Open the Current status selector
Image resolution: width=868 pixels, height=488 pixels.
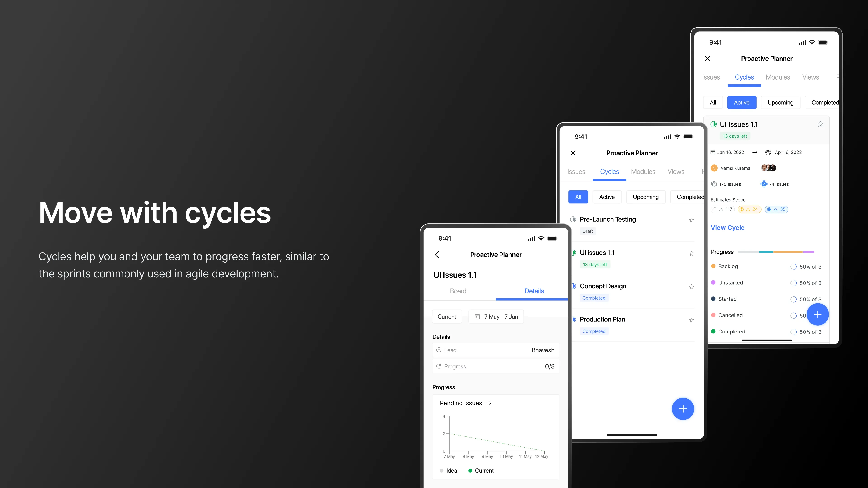(x=447, y=317)
